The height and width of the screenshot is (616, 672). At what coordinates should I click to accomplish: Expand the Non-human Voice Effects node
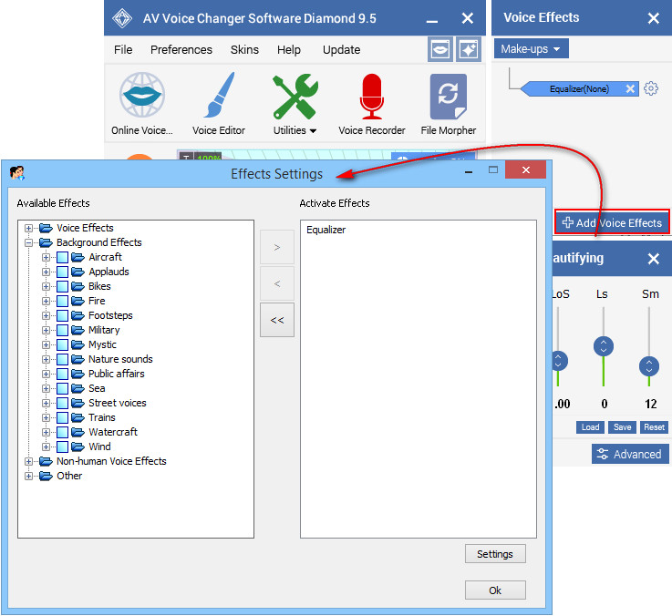(28, 461)
